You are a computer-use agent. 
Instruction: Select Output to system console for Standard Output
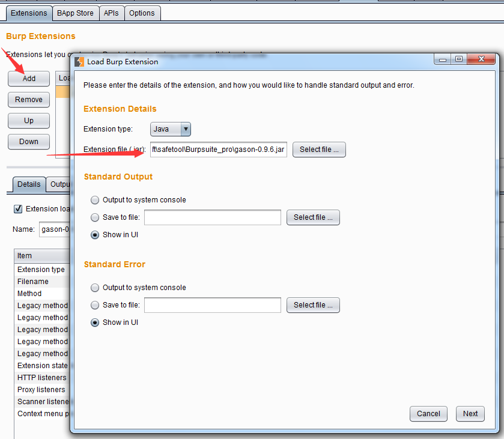(94, 200)
